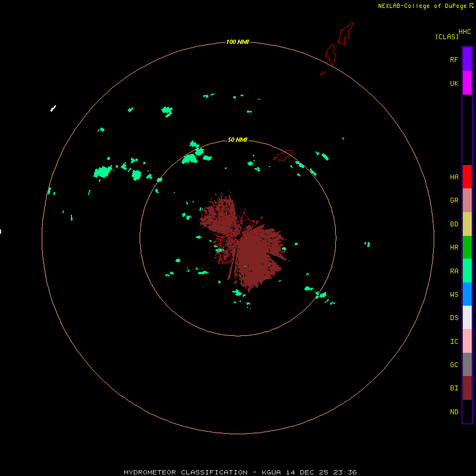
Task: Click the BI legend label
Action: [x=454, y=388]
